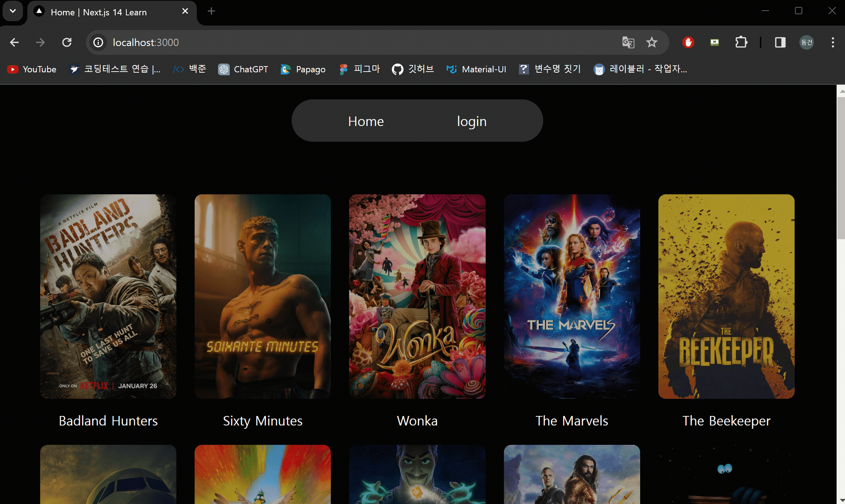This screenshot has height=504, width=845.
Task: Go to login in navigation bar
Action: coord(472,121)
